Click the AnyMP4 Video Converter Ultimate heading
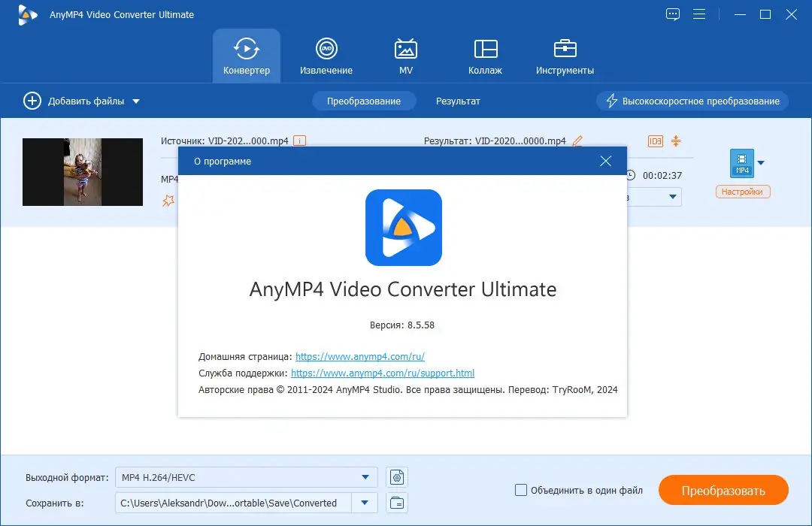 coord(403,289)
